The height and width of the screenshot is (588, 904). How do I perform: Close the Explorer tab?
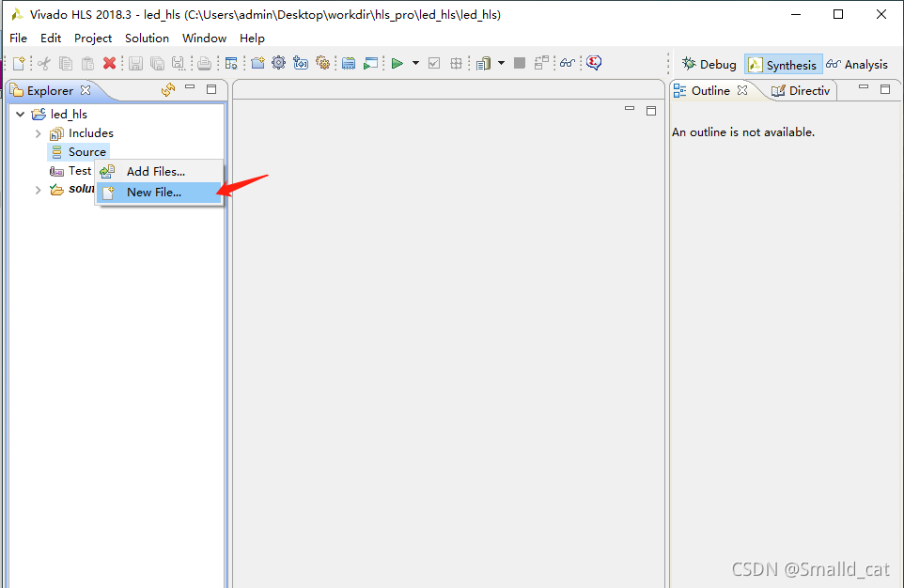pyautogui.click(x=86, y=90)
